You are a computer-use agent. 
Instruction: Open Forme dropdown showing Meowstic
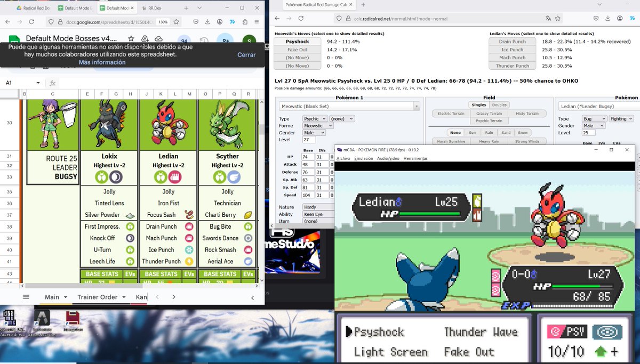click(x=318, y=126)
